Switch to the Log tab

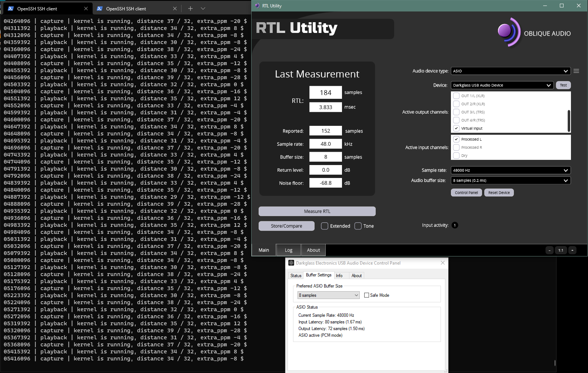tap(289, 250)
